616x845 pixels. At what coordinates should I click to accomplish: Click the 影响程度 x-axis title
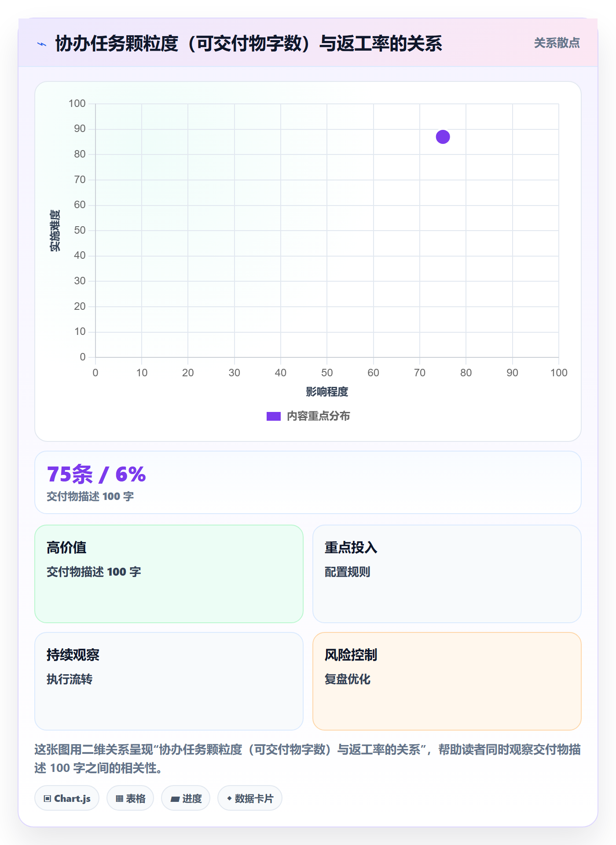327,392
